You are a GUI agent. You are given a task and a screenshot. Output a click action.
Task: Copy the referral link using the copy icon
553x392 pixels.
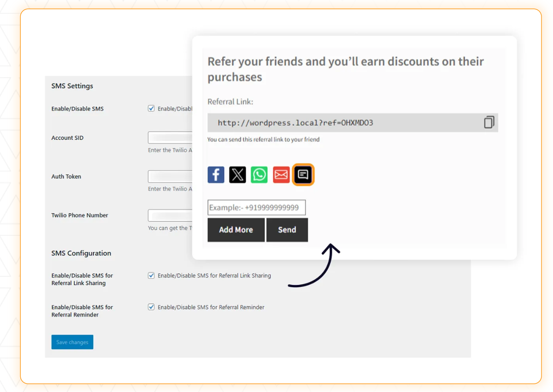(489, 122)
